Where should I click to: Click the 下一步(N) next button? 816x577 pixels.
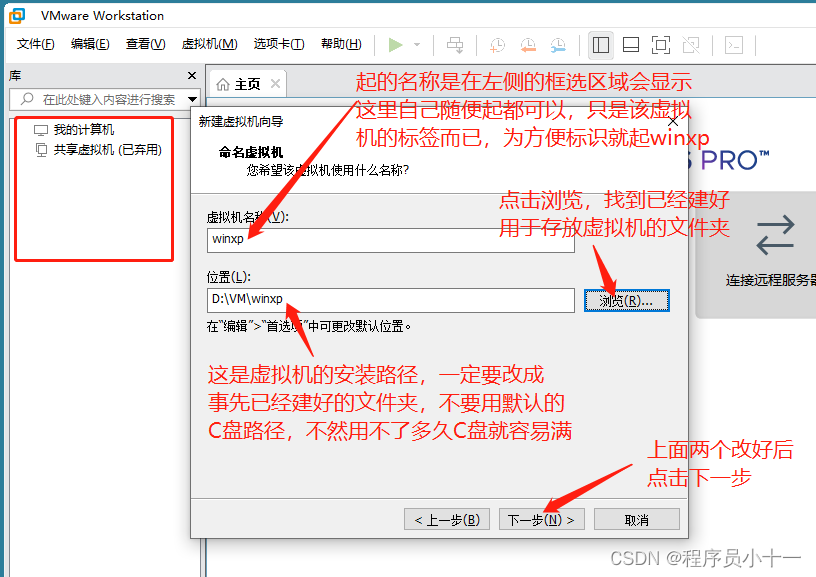pyautogui.click(x=541, y=519)
